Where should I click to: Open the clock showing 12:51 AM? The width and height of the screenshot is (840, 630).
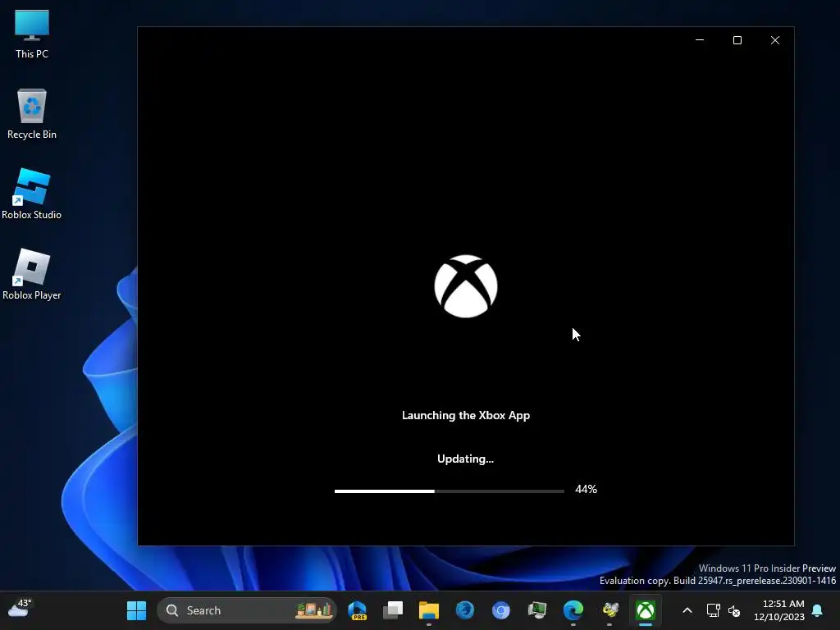pyautogui.click(x=779, y=610)
